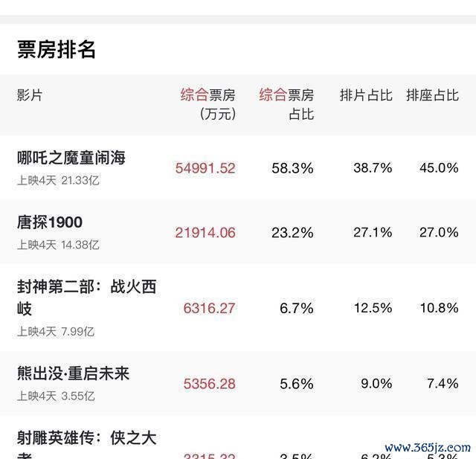The height and width of the screenshot is (459, 476).
Task: Open www.365jz.com watermark link
Action: coord(428,447)
